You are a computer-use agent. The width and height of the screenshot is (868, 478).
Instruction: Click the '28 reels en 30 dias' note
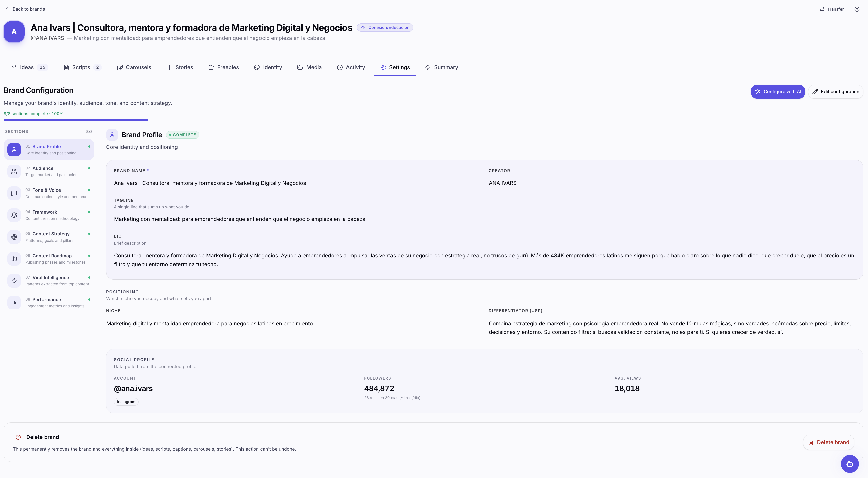click(x=392, y=398)
